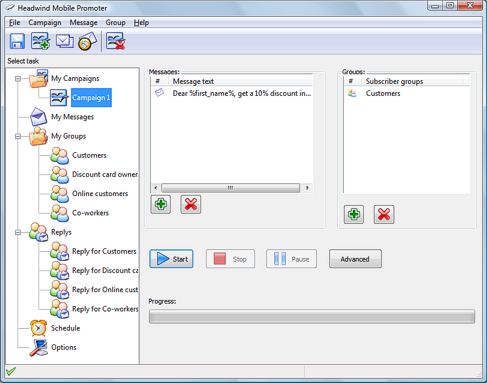Open Advanced settings button

tap(355, 259)
